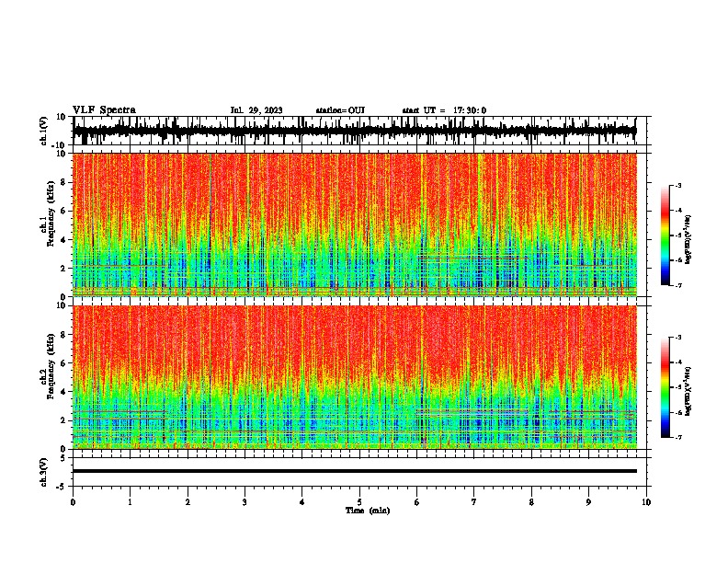Click time axis tick label "4"
The image size is (728, 563).
[x=302, y=502]
